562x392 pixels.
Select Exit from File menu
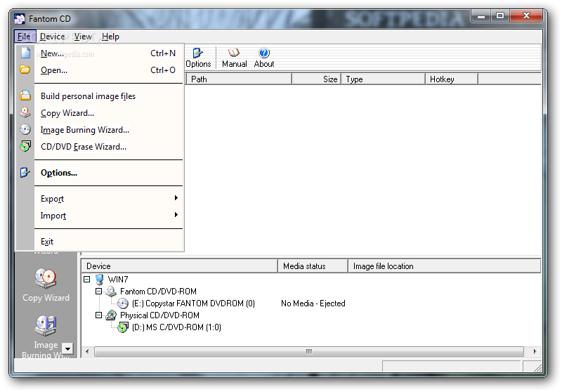click(x=109, y=242)
